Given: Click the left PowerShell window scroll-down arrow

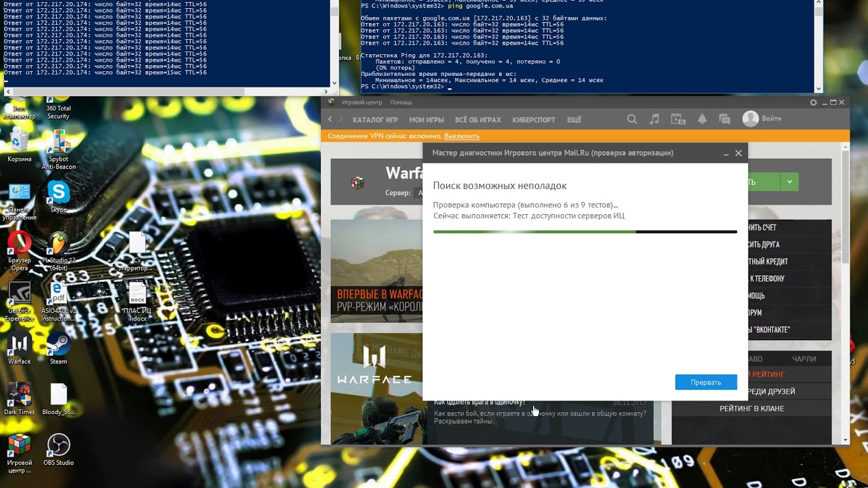Looking at the screenshot, I should point(334,83).
